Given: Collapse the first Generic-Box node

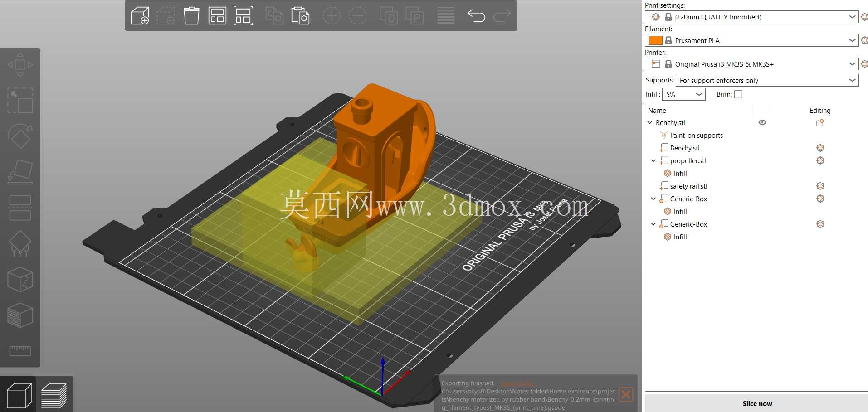Looking at the screenshot, I should tap(653, 199).
